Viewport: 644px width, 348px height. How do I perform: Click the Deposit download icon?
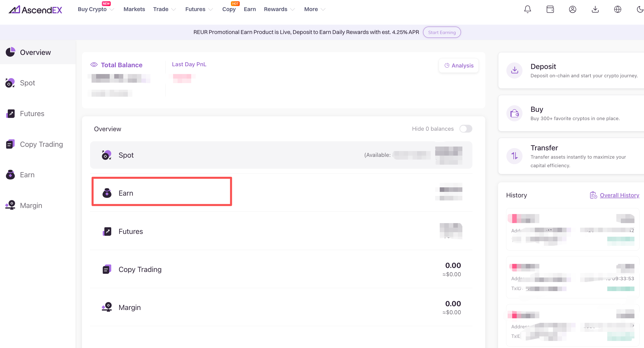514,70
